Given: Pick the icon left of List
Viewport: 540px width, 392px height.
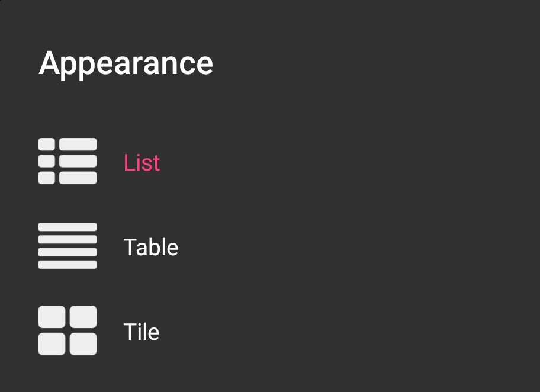Looking at the screenshot, I should [x=67, y=161].
